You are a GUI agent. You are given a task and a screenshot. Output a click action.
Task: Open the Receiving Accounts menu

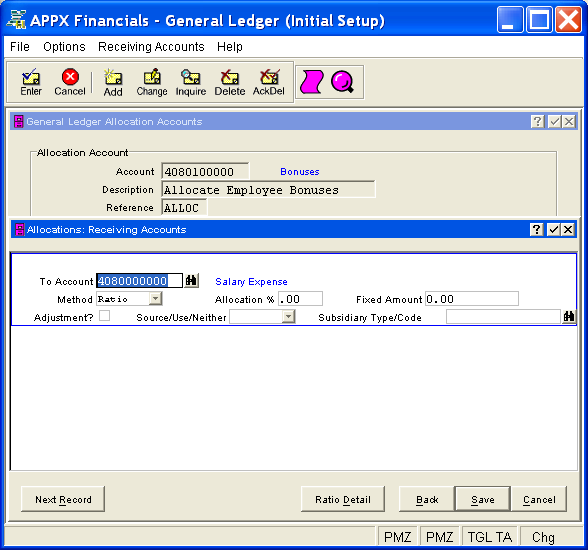click(x=151, y=47)
